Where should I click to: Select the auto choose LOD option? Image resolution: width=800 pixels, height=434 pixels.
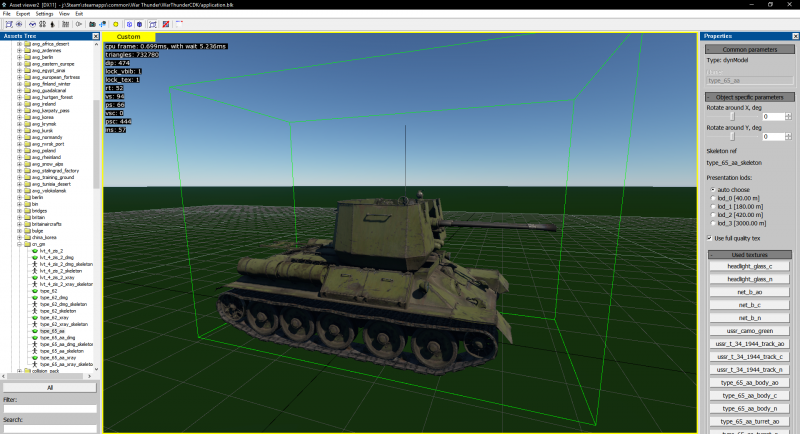(x=713, y=190)
